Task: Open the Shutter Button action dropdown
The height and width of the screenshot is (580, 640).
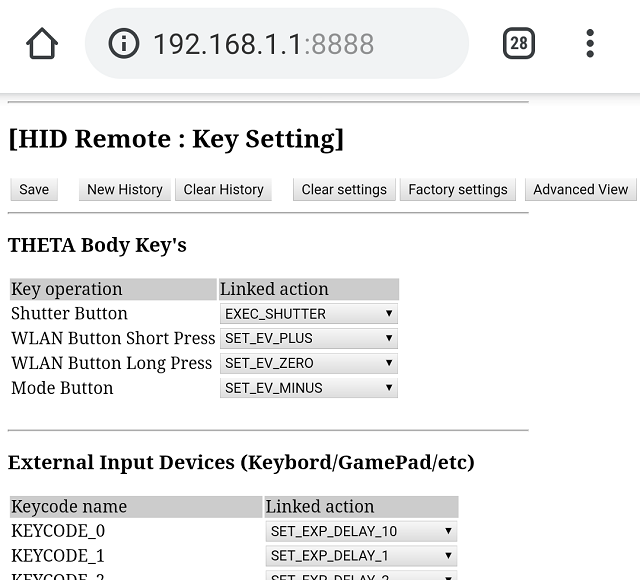Action: coord(308,314)
